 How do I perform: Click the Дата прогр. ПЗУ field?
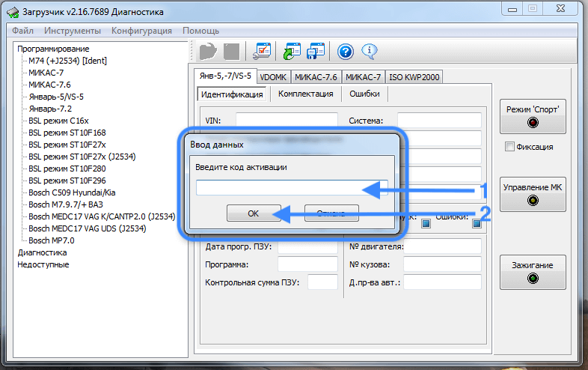(x=308, y=247)
